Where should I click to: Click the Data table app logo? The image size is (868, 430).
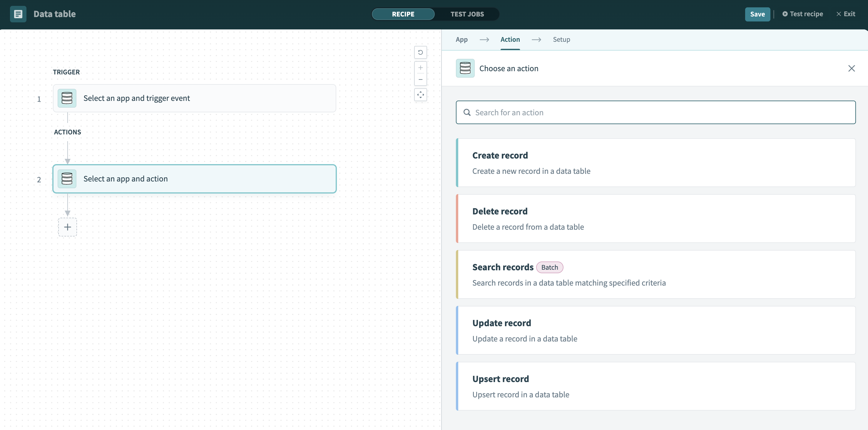pos(18,14)
